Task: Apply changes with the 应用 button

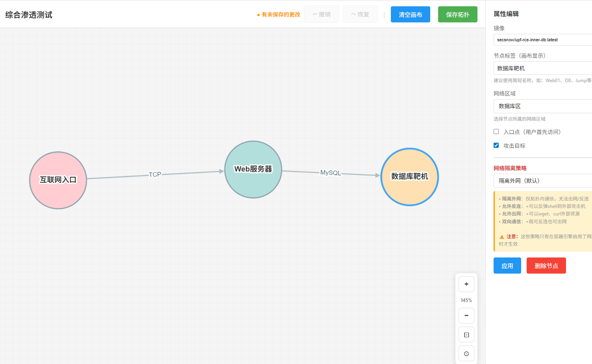Action: (x=507, y=266)
